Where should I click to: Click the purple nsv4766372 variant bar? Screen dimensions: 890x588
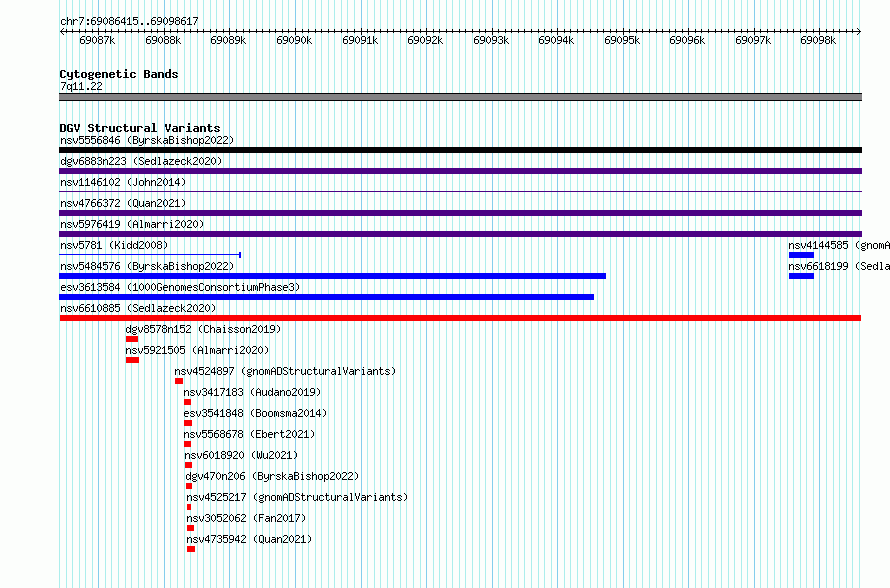click(x=460, y=213)
